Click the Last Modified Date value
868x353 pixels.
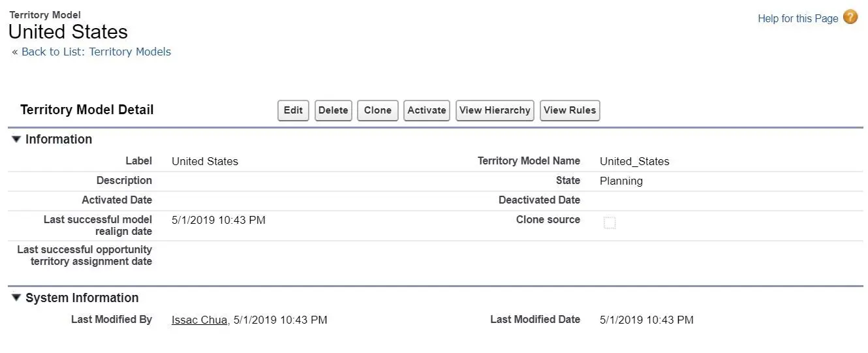(x=646, y=320)
